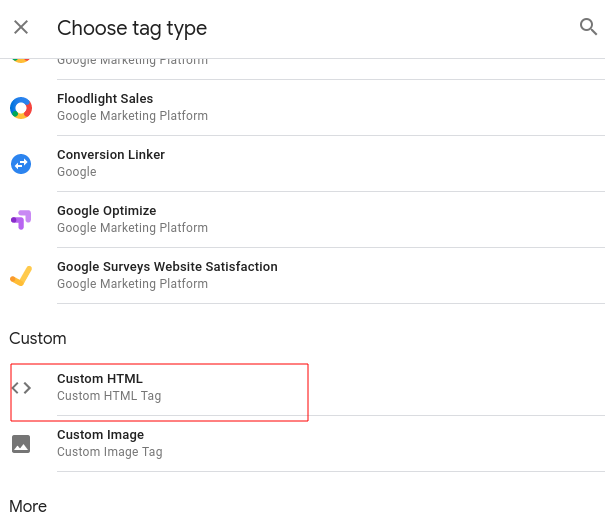Click the Choose tag type title
Image resolution: width=605 pixels, height=520 pixels.
(x=132, y=28)
